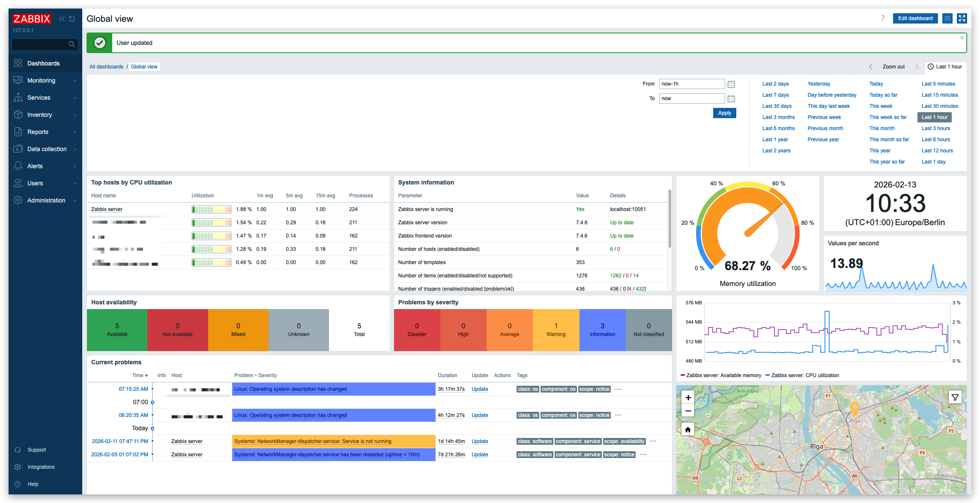The height and width of the screenshot is (503, 980).
Task: Click the Administration gear icon
Action: coord(18,200)
